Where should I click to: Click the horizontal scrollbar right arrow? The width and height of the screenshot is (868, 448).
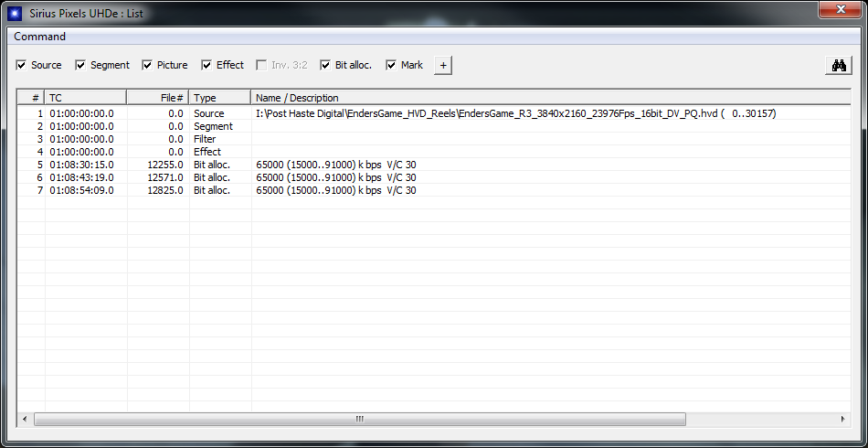(x=843, y=420)
